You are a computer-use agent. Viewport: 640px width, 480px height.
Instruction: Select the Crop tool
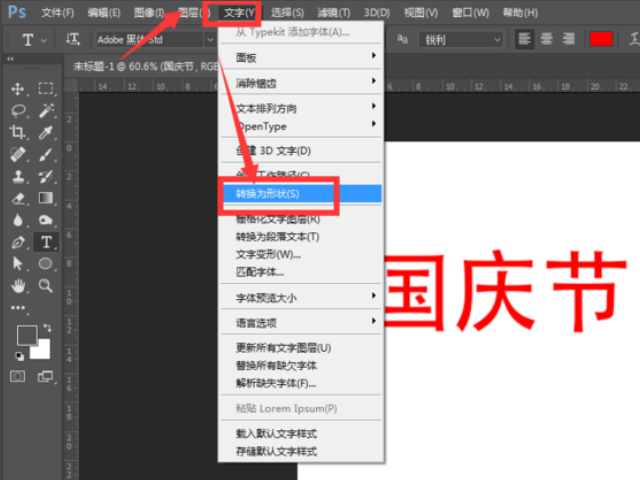[18, 132]
